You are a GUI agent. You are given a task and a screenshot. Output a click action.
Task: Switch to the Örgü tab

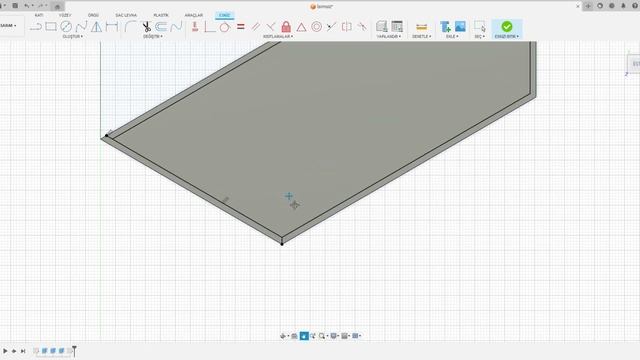(x=93, y=15)
